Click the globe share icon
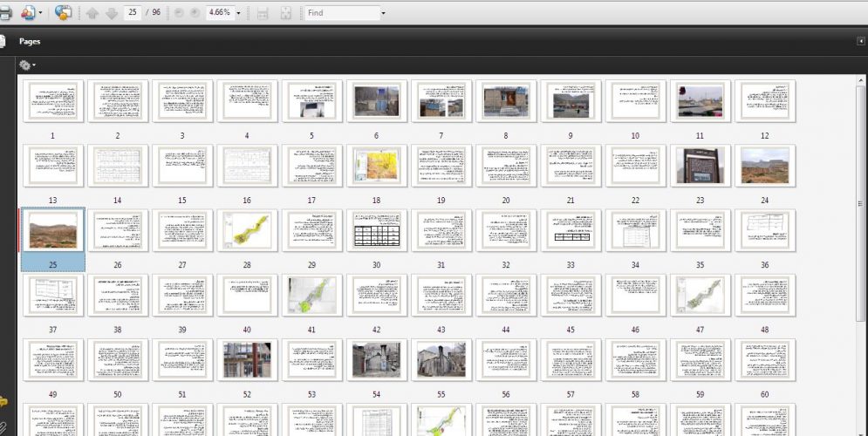The height and width of the screenshot is (436, 868). pos(63,12)
